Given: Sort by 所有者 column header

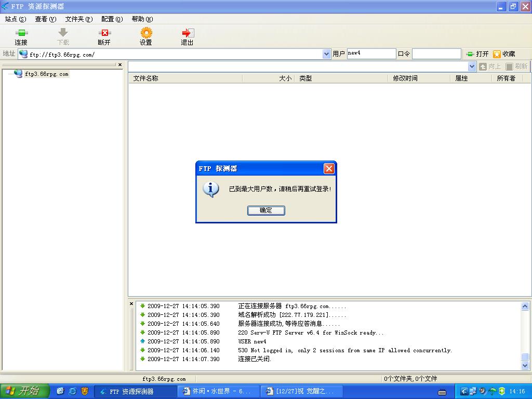Looking at the screenshot, I should [508, 78].
